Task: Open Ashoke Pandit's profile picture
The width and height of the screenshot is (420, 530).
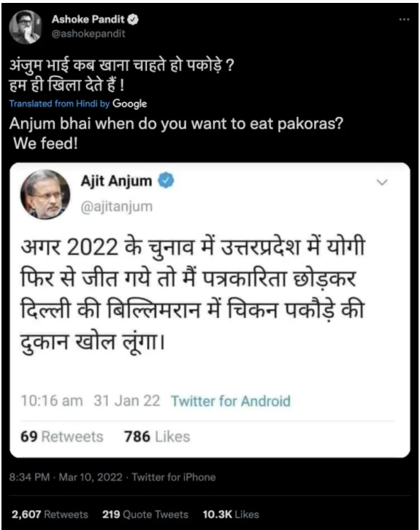Action: [x=25, y=27]
